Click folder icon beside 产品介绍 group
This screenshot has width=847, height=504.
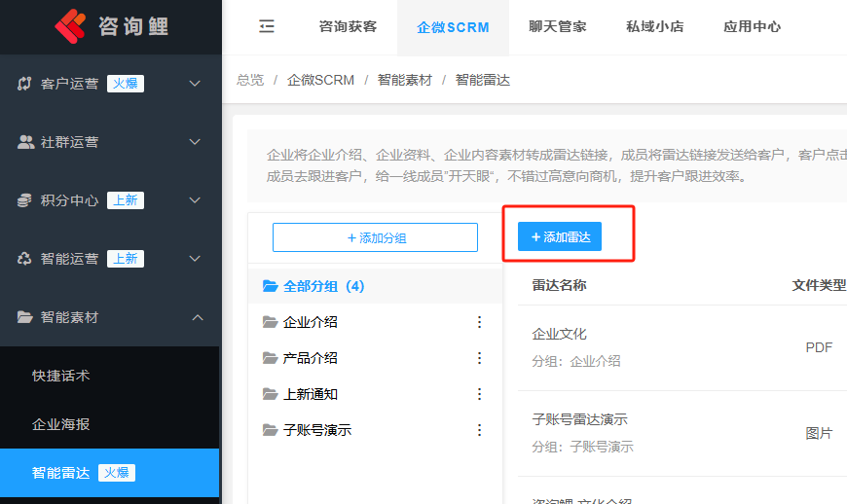point(270,358)
